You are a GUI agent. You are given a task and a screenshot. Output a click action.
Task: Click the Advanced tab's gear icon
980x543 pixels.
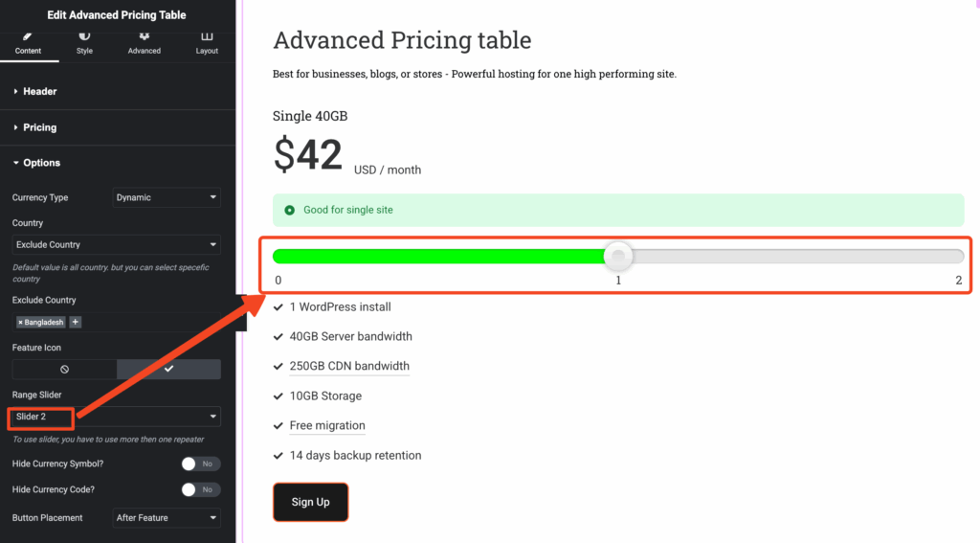[x=145, y=37]
